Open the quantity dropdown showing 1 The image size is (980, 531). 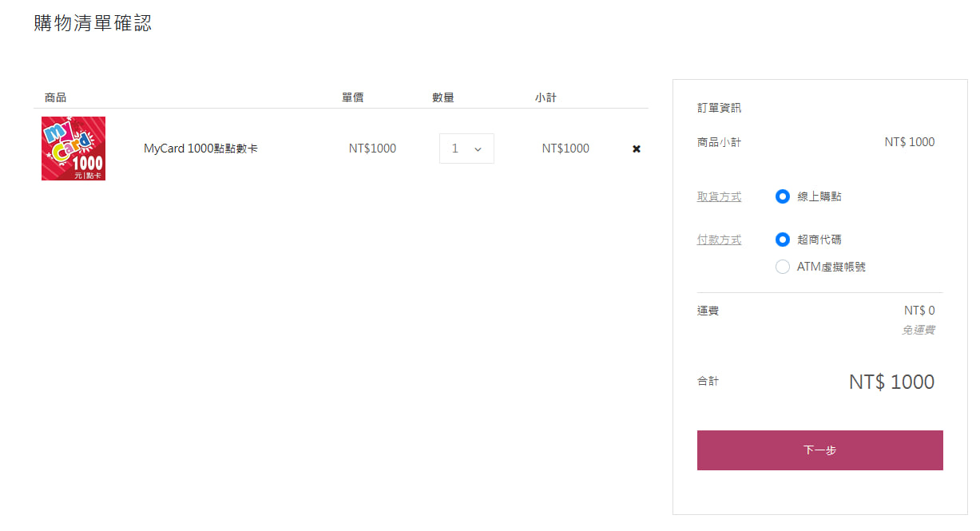(x=466, y=149)
